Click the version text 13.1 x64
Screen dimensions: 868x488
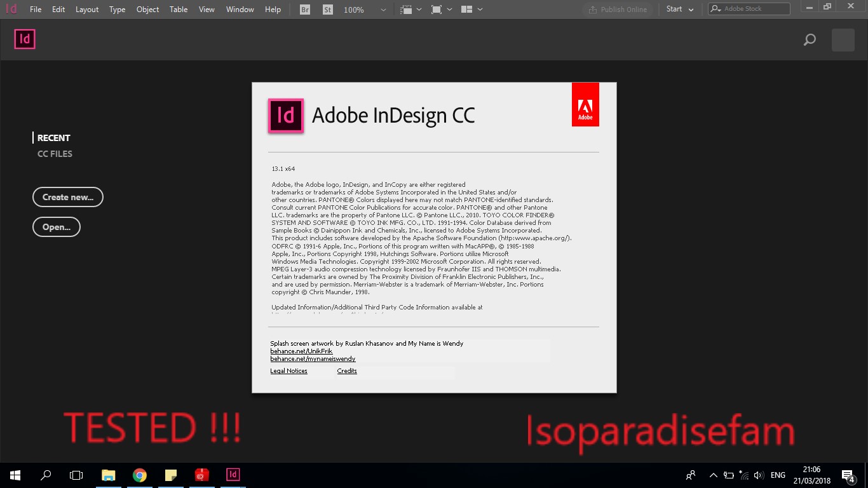point(283,169)
